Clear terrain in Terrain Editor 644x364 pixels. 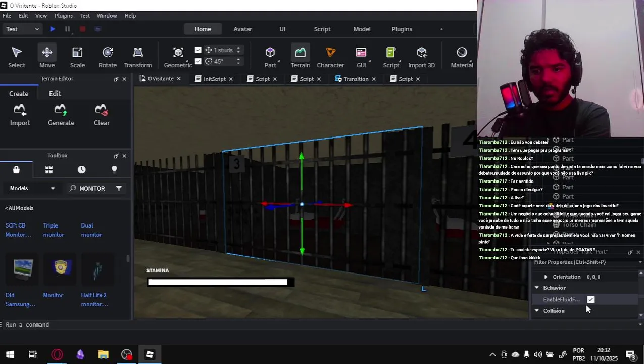click(x=102, y=115)
